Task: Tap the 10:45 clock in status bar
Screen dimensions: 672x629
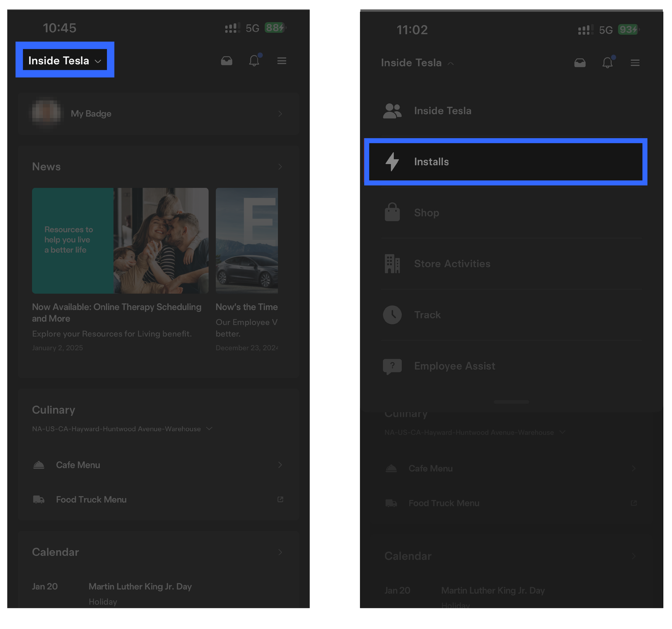Action: coord(59,28)
